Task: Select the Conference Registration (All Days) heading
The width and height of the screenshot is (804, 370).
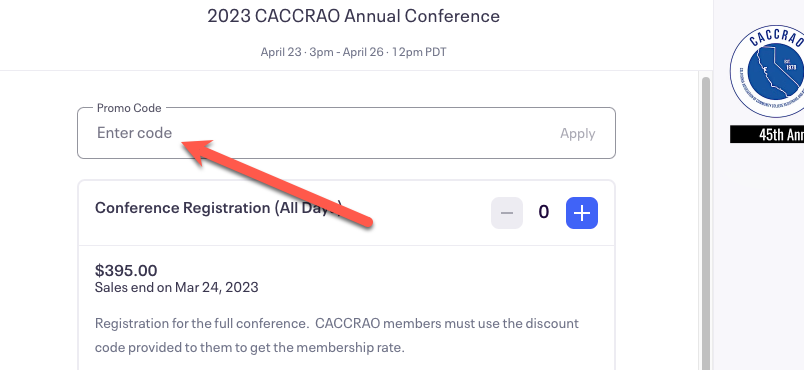Action: [218, 208]
